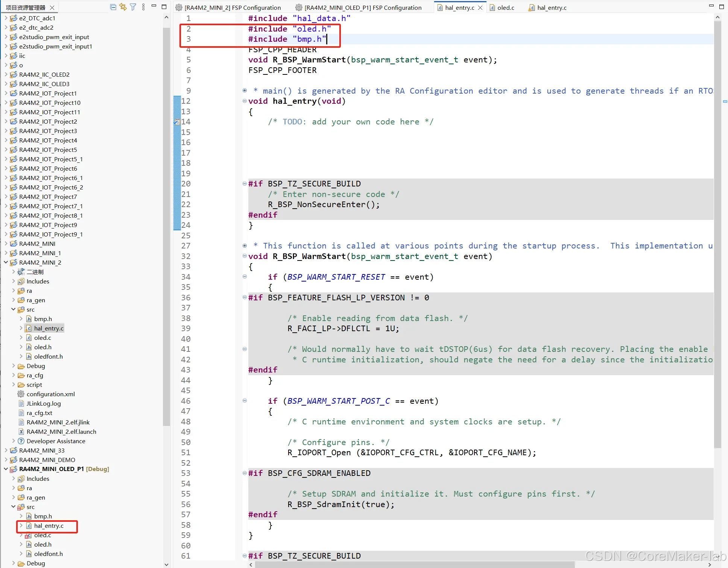728x568 pixels.
Task: Select the rightmost hal_entry.c editor tab
Action: 547,8
